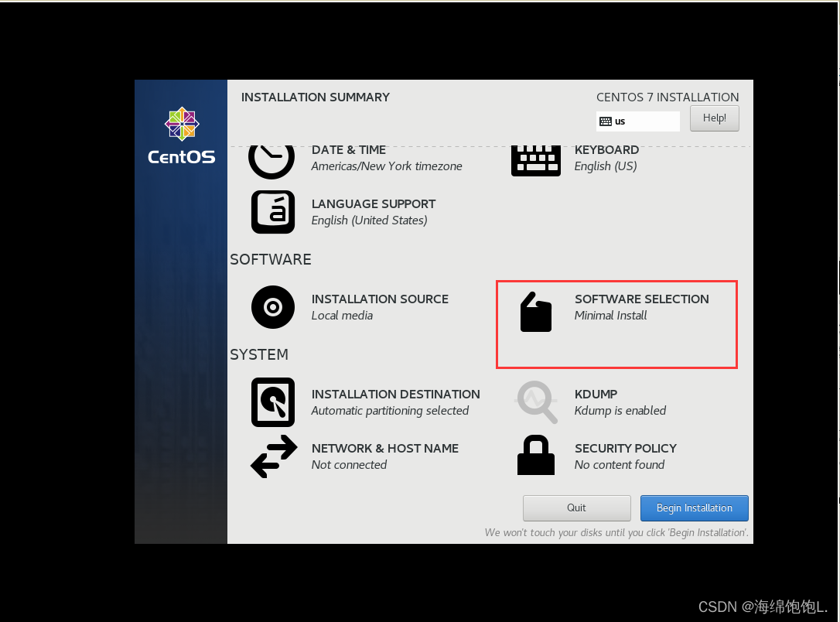Open Software Selection package icon
Screen dimensions: 840x622
[536, 312]
